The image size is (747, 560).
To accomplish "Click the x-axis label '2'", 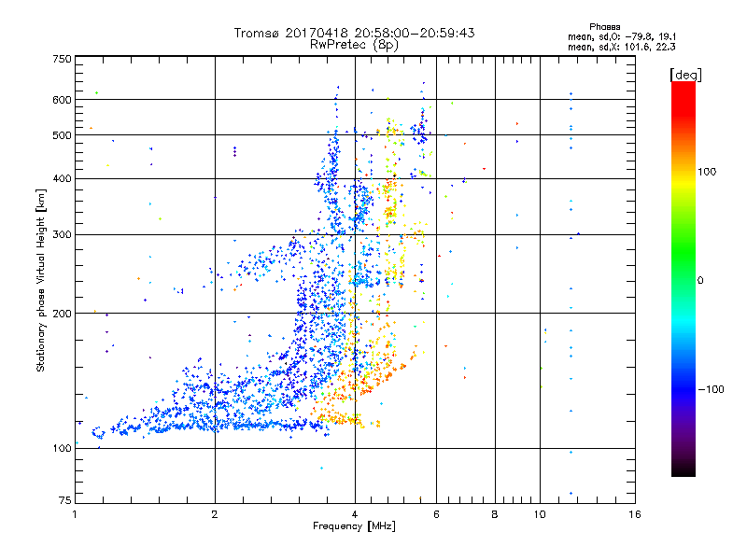I will click(215, 514).
